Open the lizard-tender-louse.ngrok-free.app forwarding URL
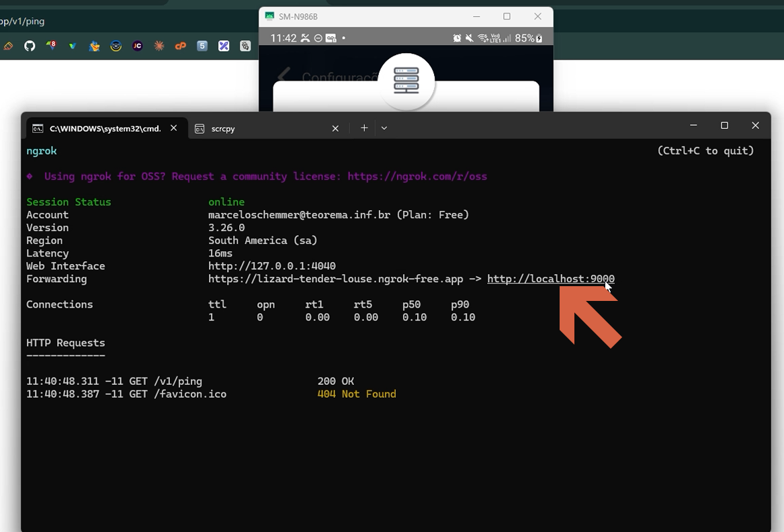Image resolution: width=784 pixels, height=532 pixels. point(335,279)
